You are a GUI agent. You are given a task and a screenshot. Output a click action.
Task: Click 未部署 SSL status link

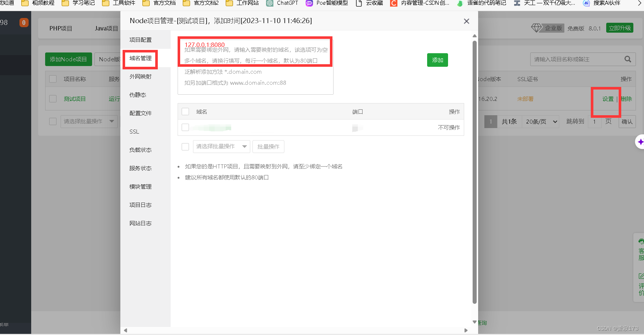(x=525, y=99)
